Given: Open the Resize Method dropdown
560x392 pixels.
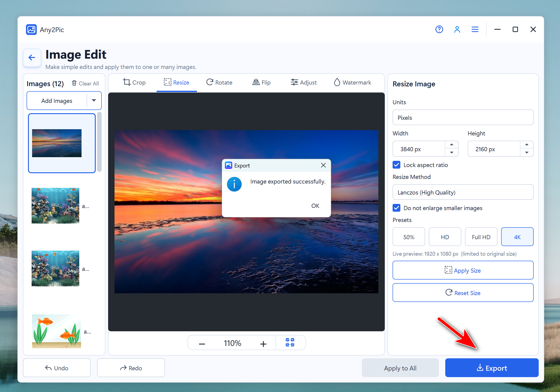Looking at the screenshot, I should [x=463, y=192].
